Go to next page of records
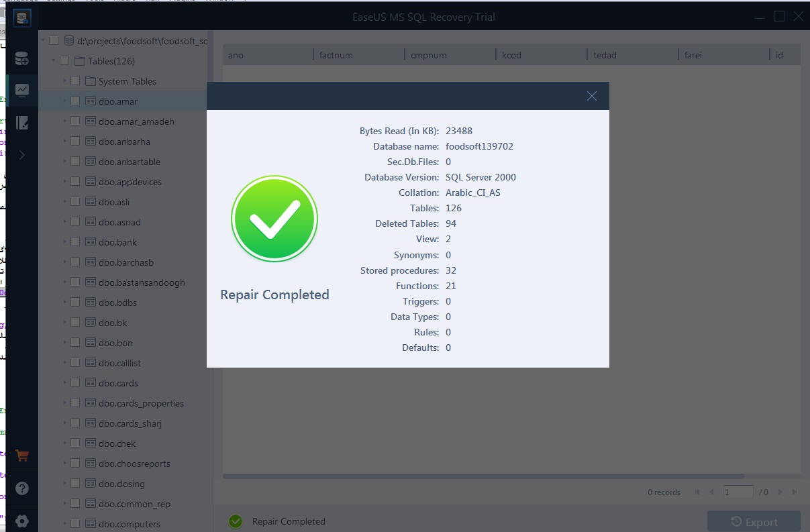Viewport: 810px width, 532px height. (x=780, y=492)
